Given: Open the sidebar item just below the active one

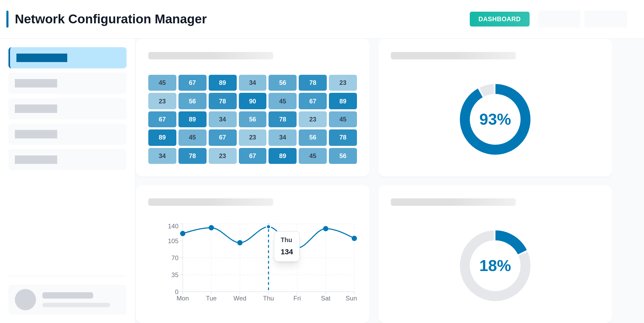Looking at the screenshot, I should click(68, 83).
